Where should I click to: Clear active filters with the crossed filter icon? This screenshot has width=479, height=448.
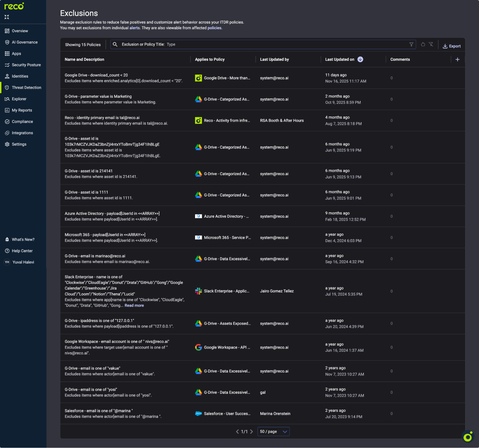pos(431,44)
